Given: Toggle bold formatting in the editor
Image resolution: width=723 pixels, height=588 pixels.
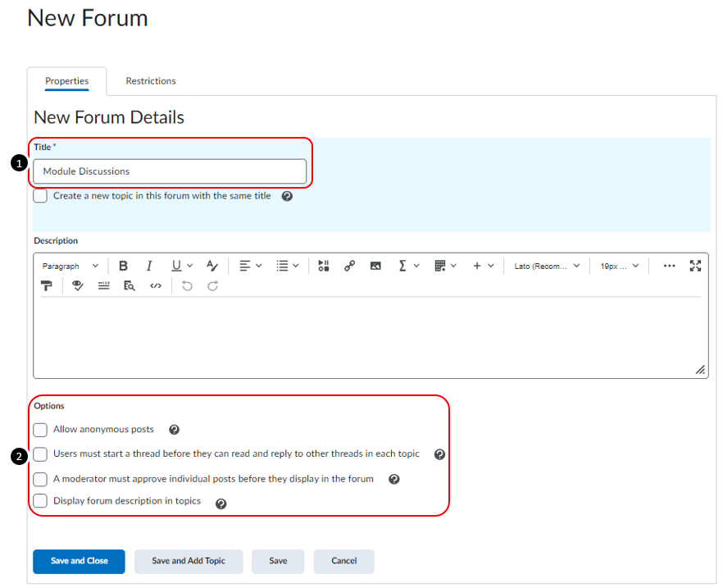Looking at the screenshot, I should (124, 265).
